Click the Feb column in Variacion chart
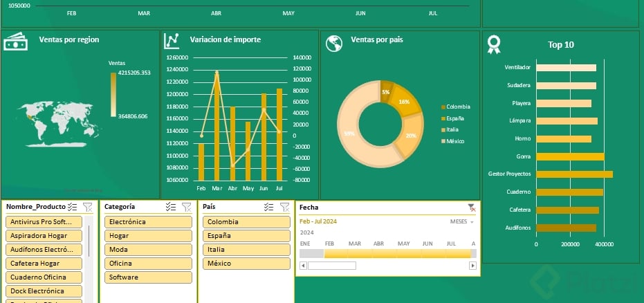 pyautogui.click(x=201, y=162)
